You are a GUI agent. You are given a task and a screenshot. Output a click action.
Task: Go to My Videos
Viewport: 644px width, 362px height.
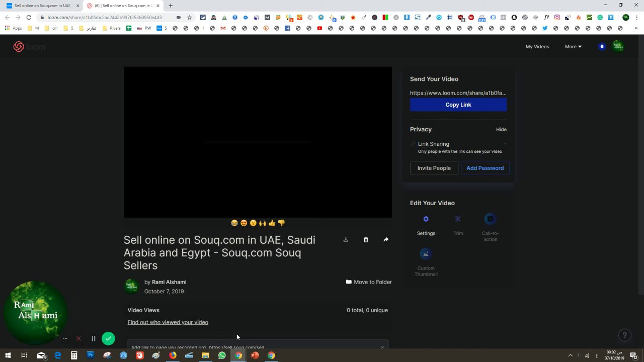click(537, 47)
